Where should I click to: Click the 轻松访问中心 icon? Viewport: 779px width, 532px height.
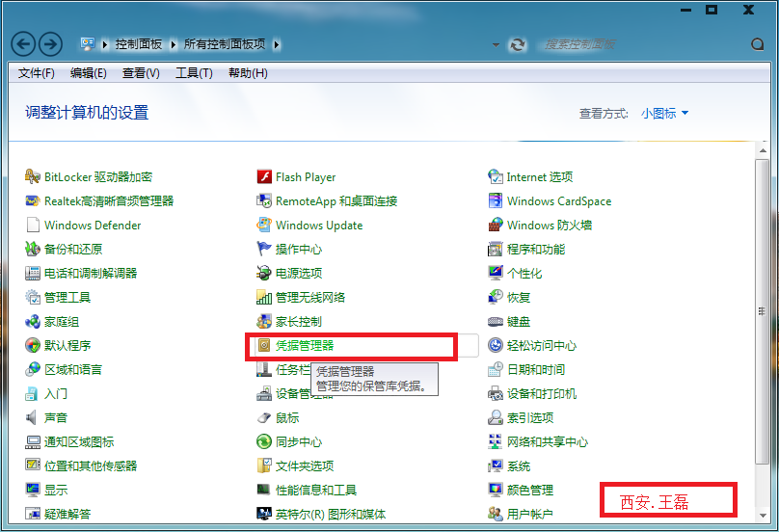tap(496, 345)
